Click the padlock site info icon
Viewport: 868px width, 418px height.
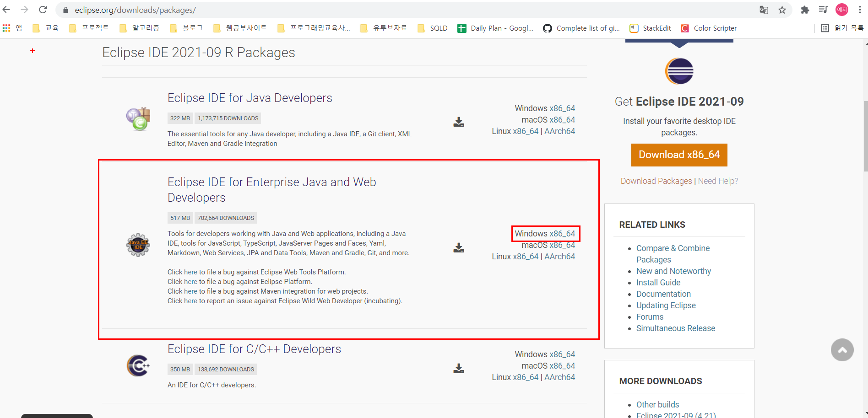tap(65, 10)
